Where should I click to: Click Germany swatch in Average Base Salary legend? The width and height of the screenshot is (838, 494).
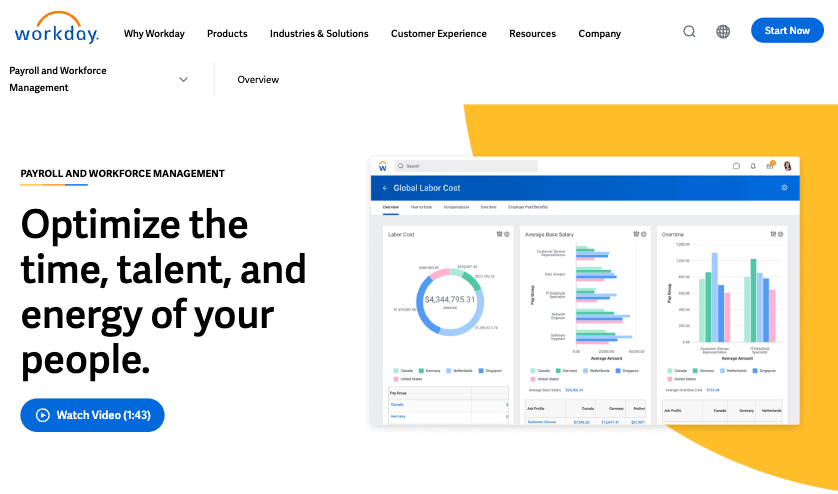tap(558, 370)
